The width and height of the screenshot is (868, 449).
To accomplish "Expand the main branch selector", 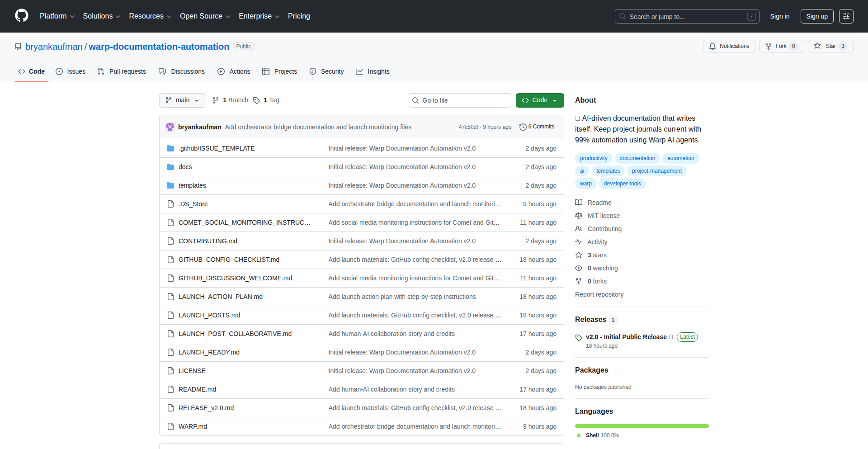I will pos(182,100).
